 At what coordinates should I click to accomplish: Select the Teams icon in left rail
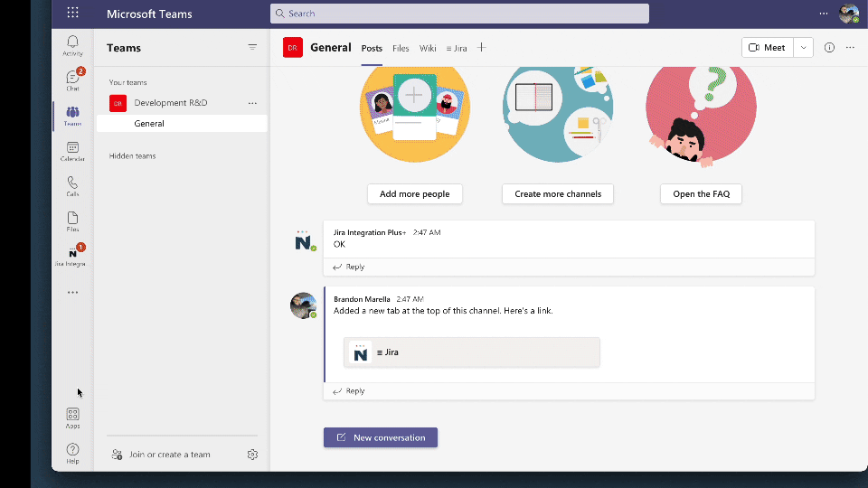[72, 117]
